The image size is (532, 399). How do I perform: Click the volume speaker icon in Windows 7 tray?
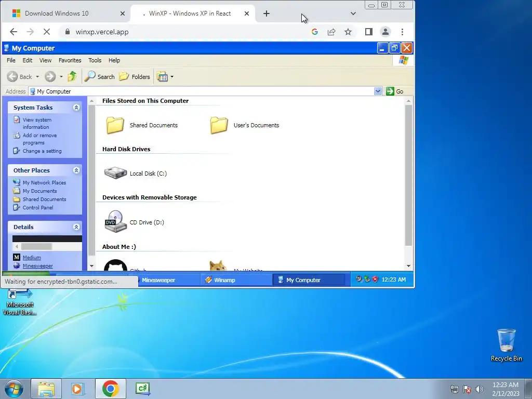click(480, 389)
